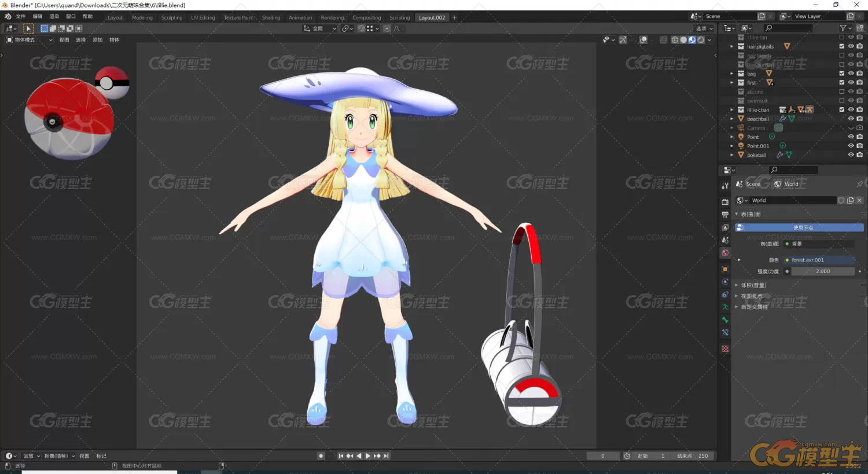Image resolution: width=868 pixels, height=474 pixels.
Task: Open the World properties tab
Action: point(725,253)
